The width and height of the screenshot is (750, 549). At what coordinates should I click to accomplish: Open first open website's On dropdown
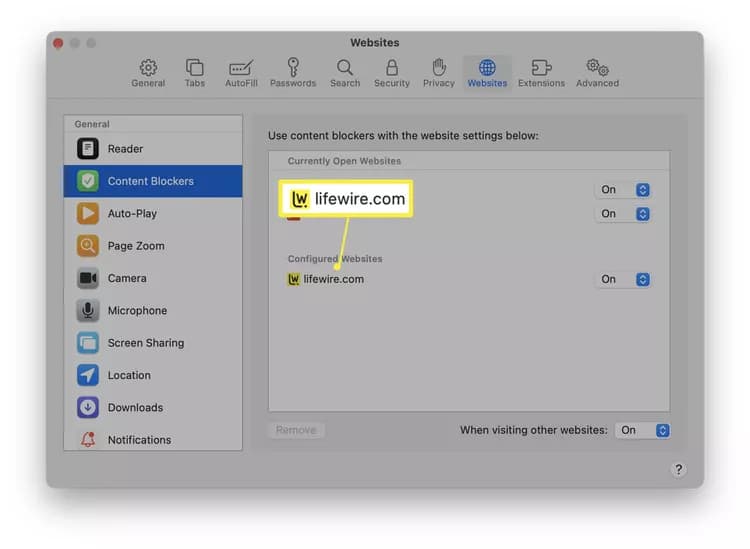(x=623, y=190)
